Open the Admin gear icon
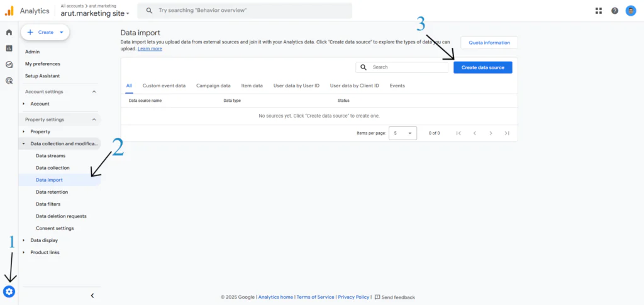Viewport: 644px width, 305px height. [9, 292]
